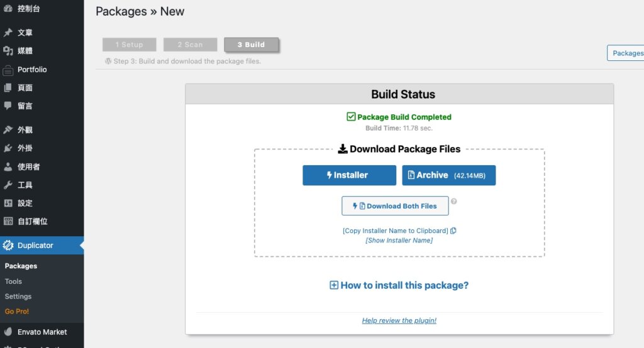644x348 pixels.
Task: Click the 工具 wrench icon
Action: 8,185
